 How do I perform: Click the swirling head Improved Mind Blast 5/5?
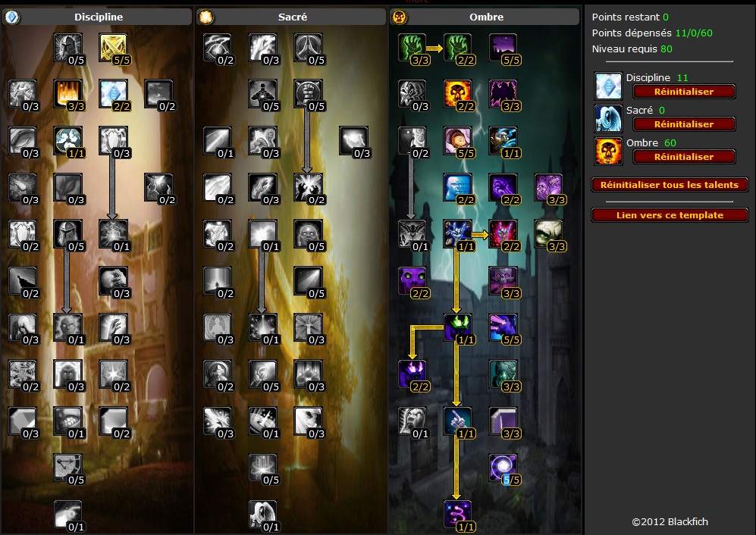457,141
